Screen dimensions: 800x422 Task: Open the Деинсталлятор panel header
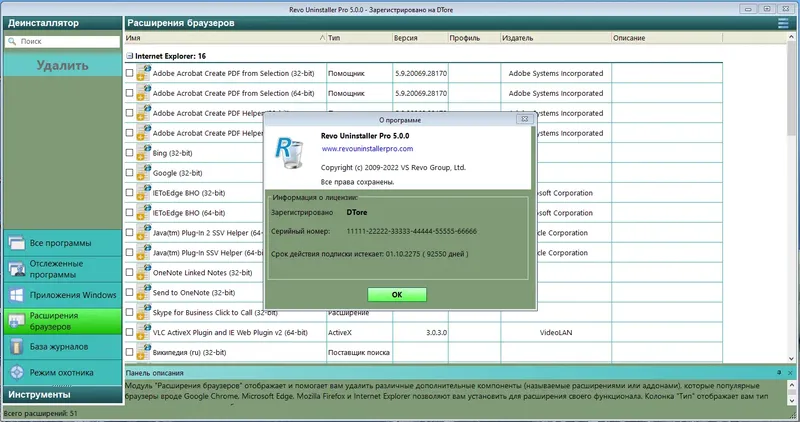[x=63, y=23]
